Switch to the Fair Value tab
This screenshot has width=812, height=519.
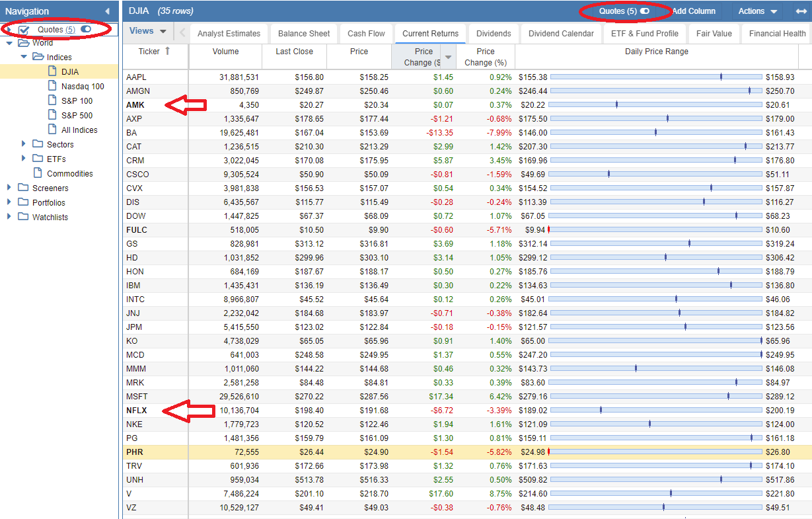tap(714, 34)
